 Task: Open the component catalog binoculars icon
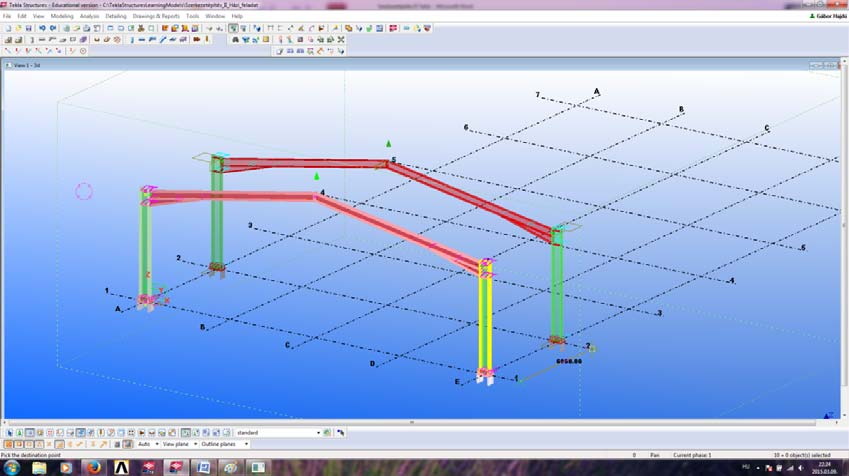pyautogui.click(x=236, y=40)
